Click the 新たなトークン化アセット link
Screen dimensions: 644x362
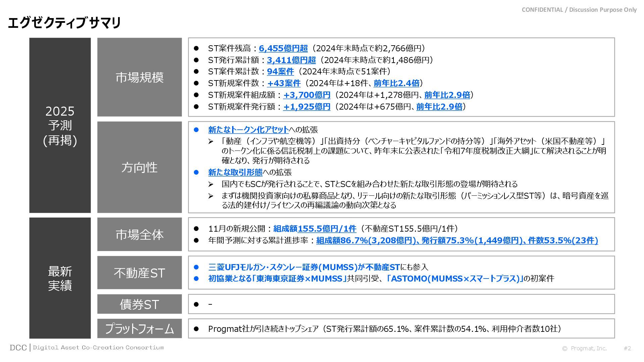click(x=248, y=130)
